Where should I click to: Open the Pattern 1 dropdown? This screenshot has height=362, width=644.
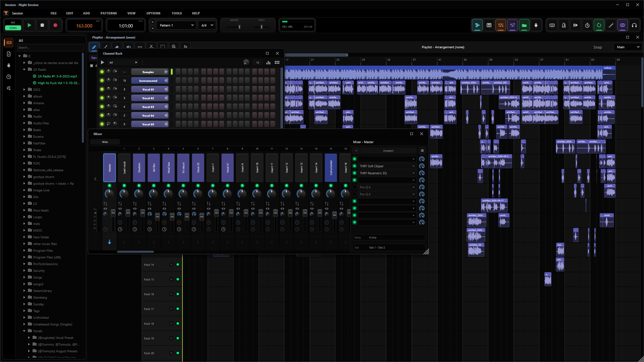tap(176, 25)
